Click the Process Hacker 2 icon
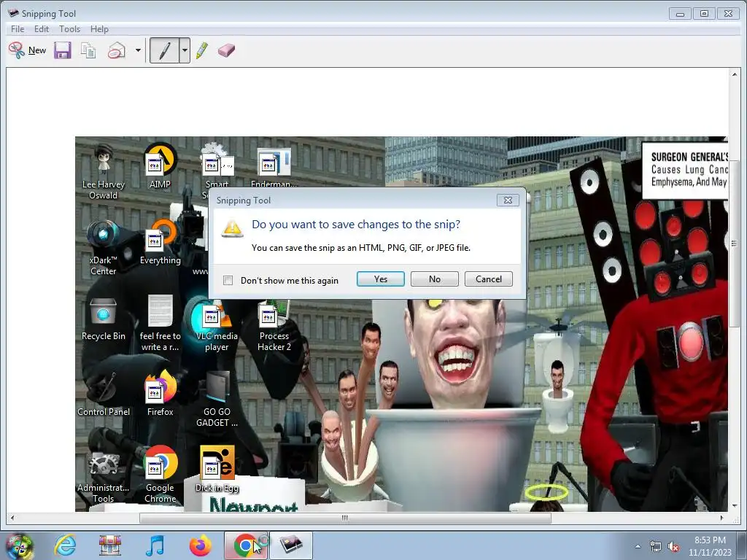Viewport: 747px width, 560px height. (274, 326)
